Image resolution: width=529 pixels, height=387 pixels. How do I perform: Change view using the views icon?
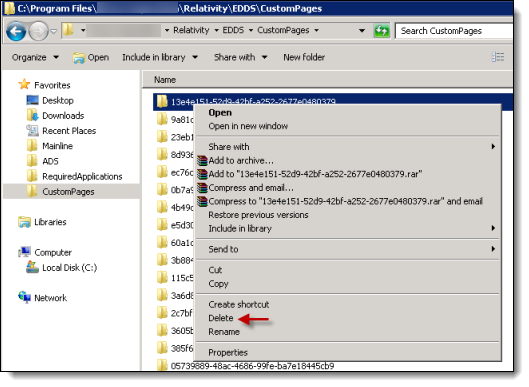pyautogui.click(x=498, y=57)
